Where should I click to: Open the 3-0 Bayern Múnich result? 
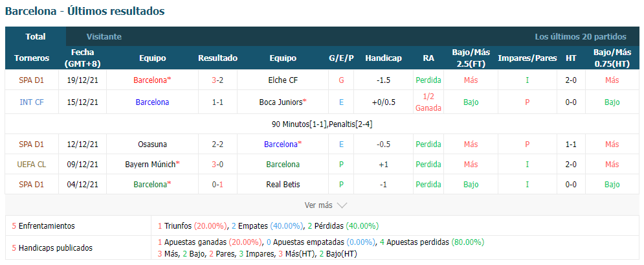pyautogui.click(x=217, y=165)
